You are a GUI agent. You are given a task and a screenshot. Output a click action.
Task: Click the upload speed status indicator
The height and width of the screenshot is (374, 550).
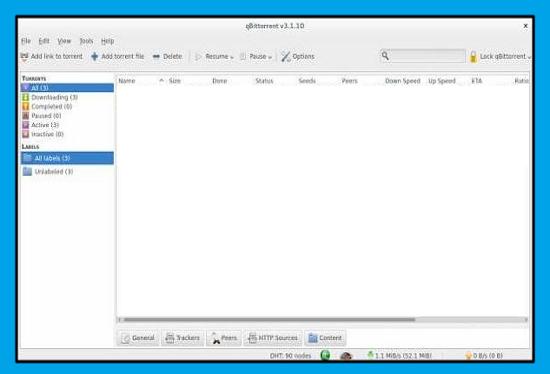(x=484, y=356)
